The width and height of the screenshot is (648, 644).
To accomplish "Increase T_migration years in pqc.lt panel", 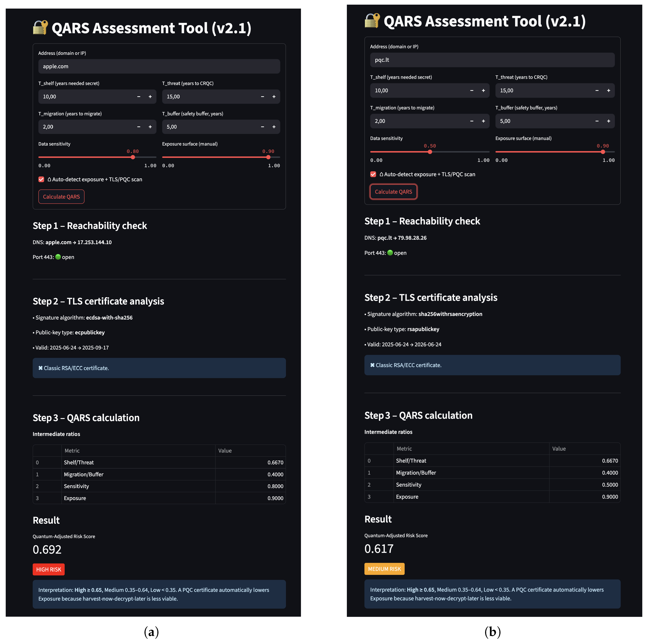I will tap(483, 121).
